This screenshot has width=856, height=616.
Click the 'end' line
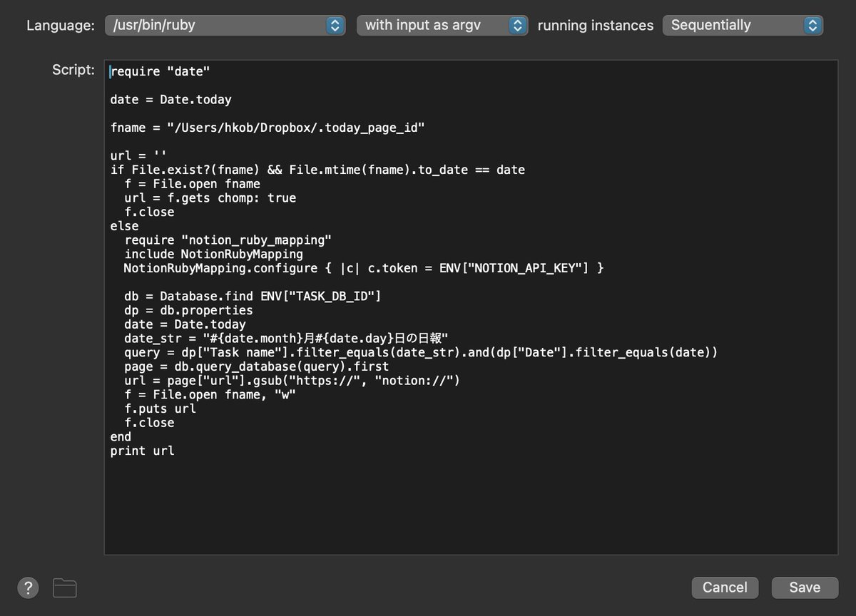click(x=121, y=436)
